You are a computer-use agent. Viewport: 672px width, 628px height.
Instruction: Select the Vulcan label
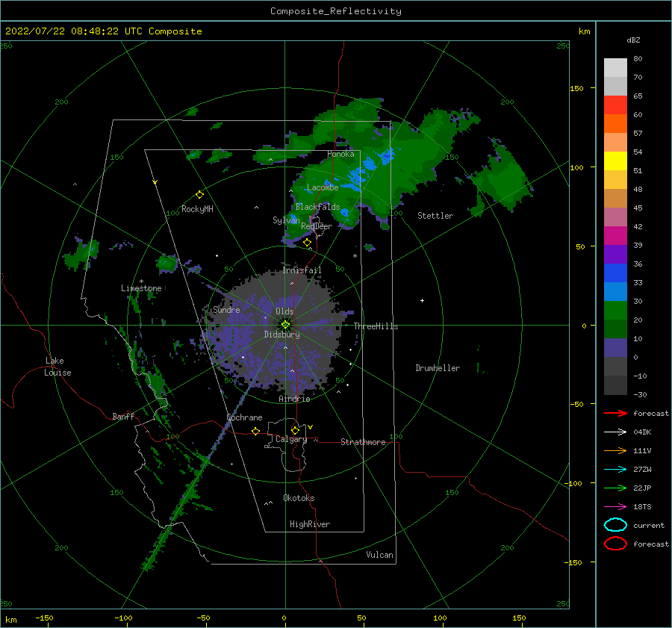point(379,555)
